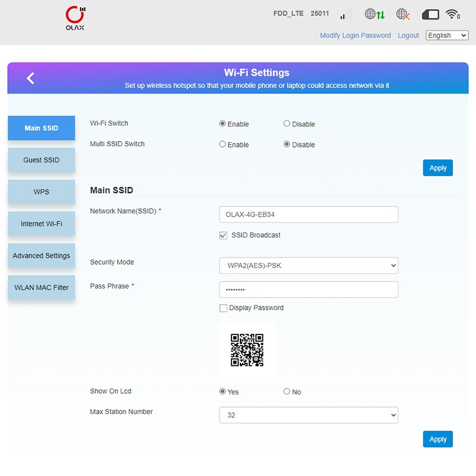Enable the Multi SSID Switch

[223, 145]
